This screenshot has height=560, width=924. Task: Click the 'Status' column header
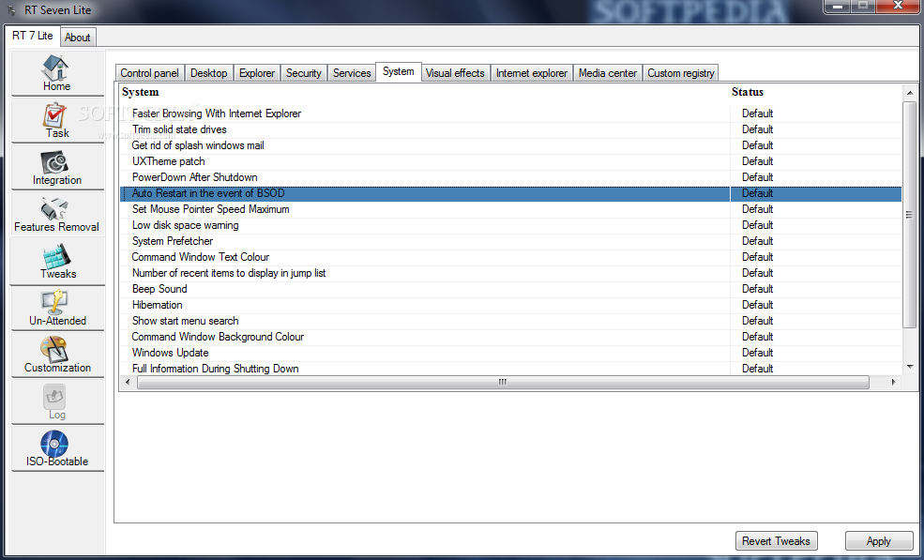coord(748,92)
